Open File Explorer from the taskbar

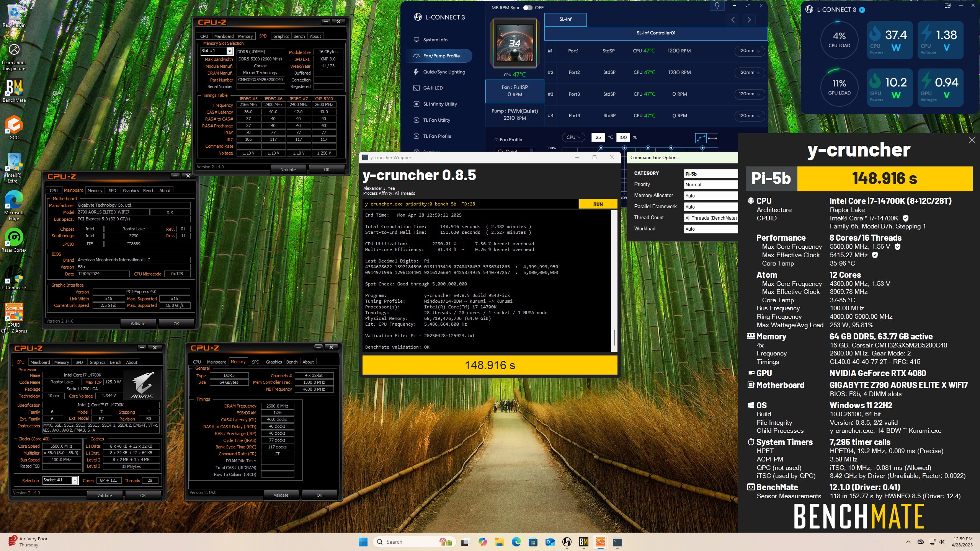point(499,542)
